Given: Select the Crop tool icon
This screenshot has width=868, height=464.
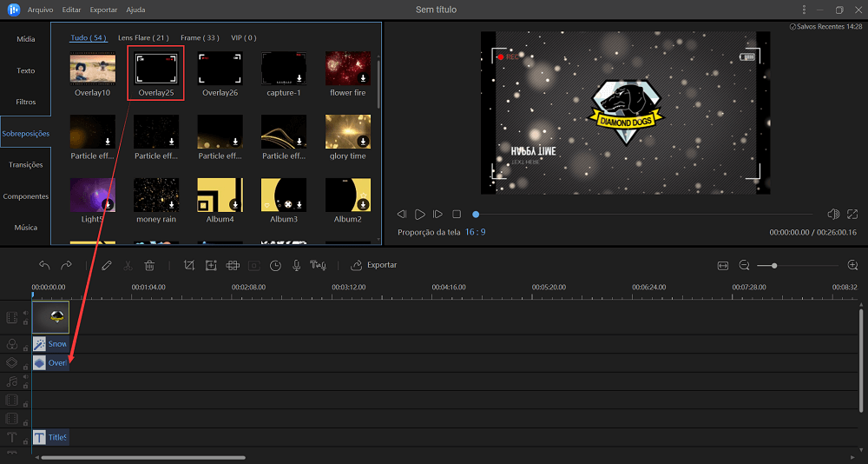Looking at the screenshot, I should (x=189, y=266).
